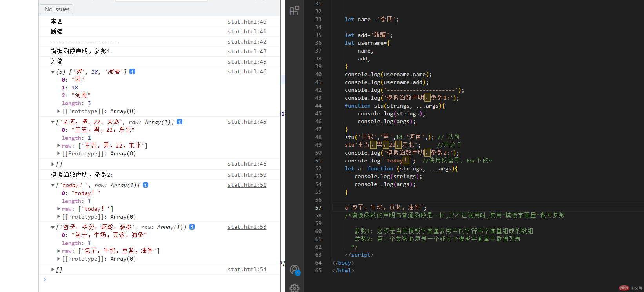Click code 'console.log(username.name);'

(388, 74)
